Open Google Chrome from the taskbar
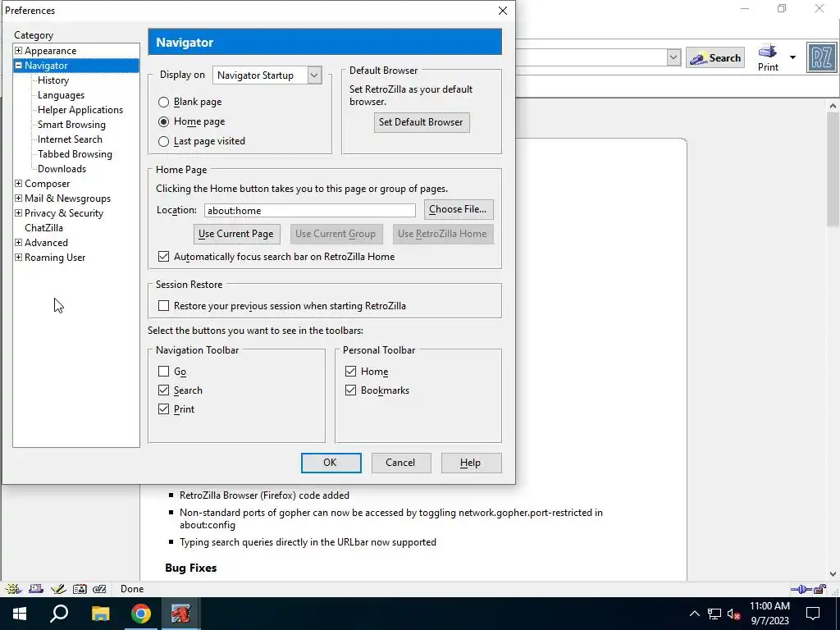The height and width of the screenshot is (630, 840). coord(140,614)
